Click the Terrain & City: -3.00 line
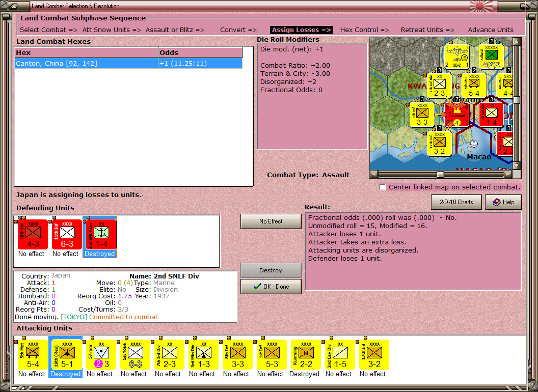538x392 pixels. click(x=295, y=74)
